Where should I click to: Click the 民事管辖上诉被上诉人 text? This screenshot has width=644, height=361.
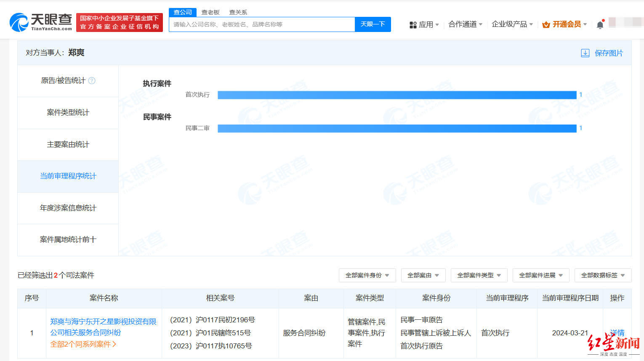click(436, 333)
